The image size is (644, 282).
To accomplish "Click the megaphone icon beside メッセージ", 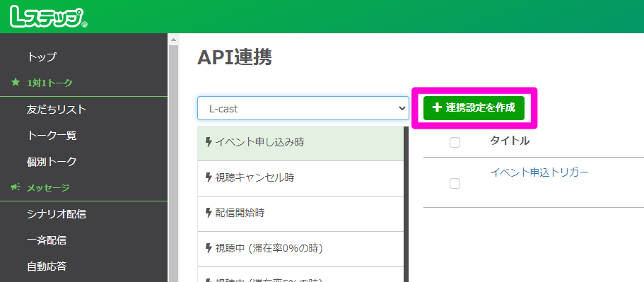I will point(15,187).
